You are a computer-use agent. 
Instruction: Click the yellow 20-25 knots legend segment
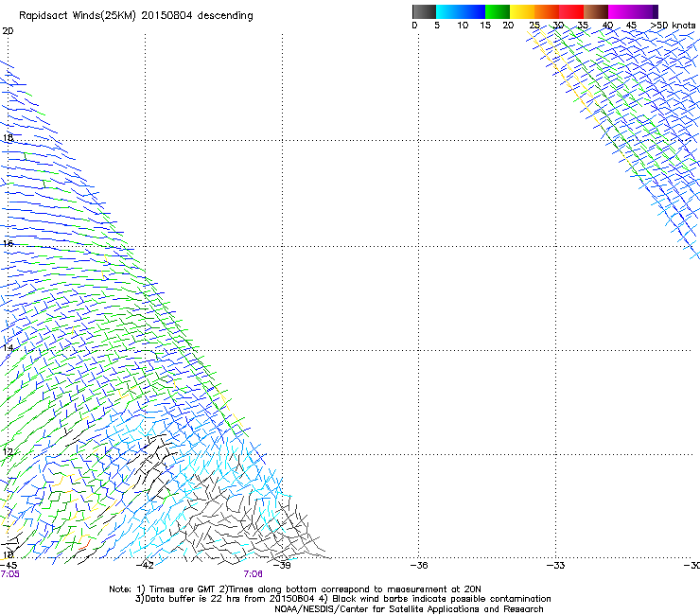click(x=522, y=11)
